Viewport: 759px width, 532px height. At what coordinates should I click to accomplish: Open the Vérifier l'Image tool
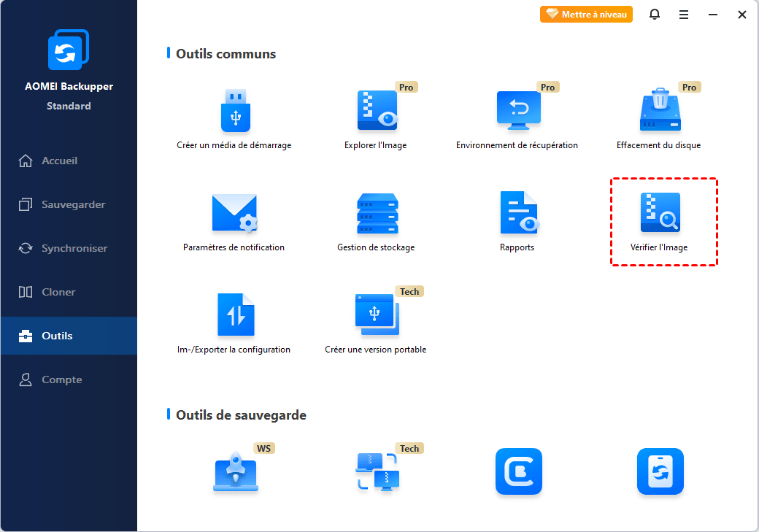659,222
